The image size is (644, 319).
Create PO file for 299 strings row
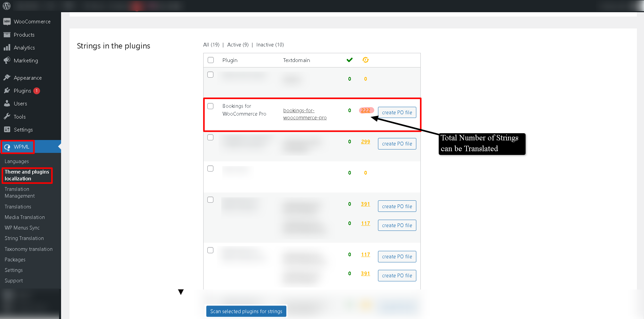pos(397,144)
